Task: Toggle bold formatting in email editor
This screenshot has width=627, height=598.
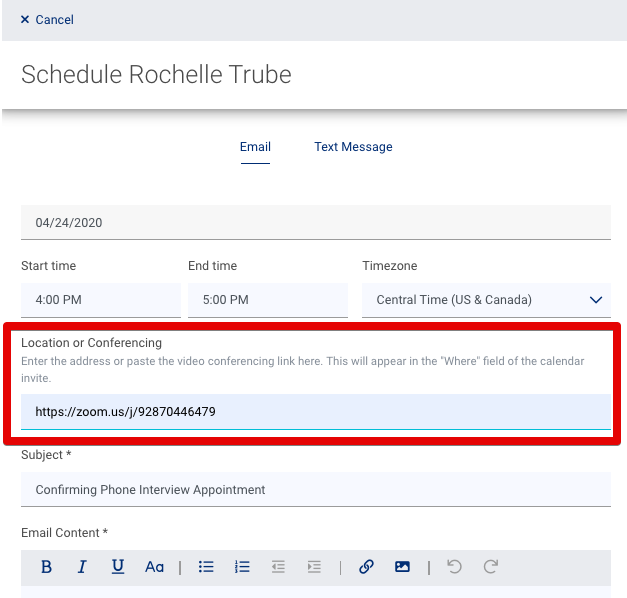Action: 46,567
